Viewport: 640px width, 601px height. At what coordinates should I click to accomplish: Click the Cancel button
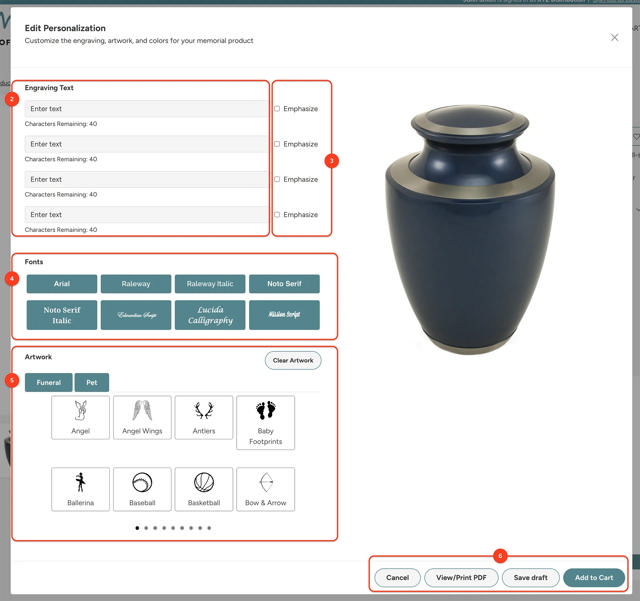tap(397, 578)
